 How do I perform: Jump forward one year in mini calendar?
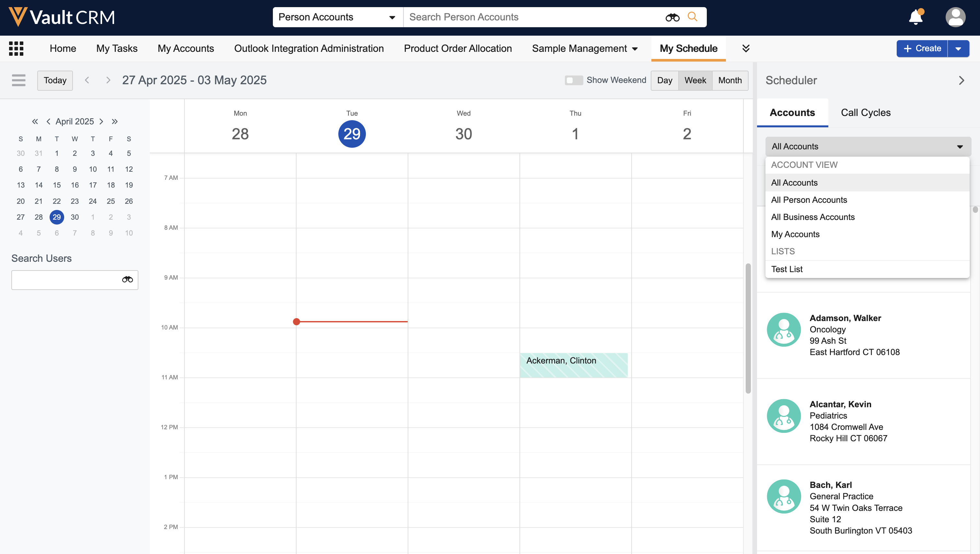tap(114, 121)
